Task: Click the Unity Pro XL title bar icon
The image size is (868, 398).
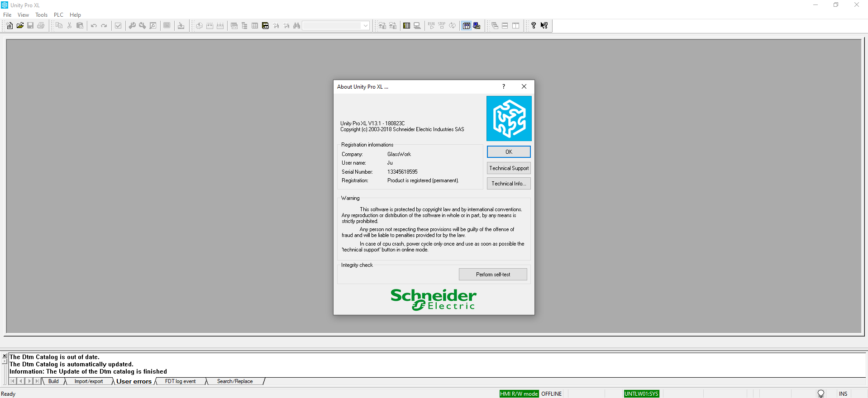Action: 5,5
